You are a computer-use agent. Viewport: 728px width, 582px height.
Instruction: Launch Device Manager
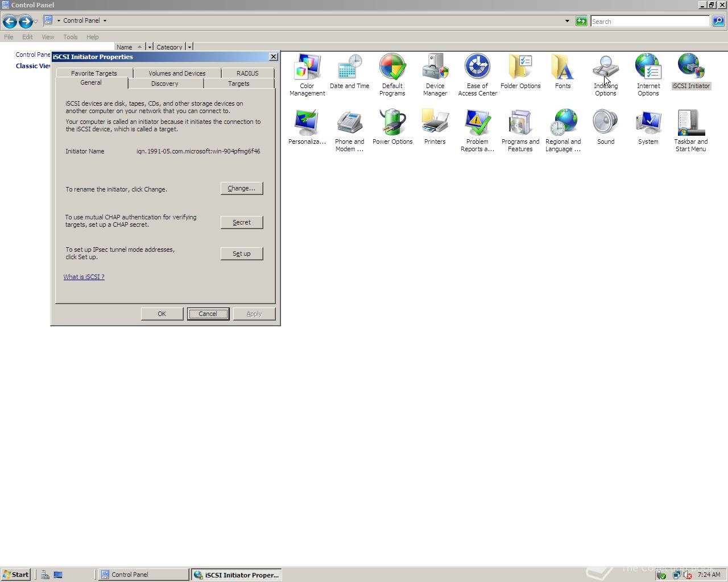pos(435,75)
